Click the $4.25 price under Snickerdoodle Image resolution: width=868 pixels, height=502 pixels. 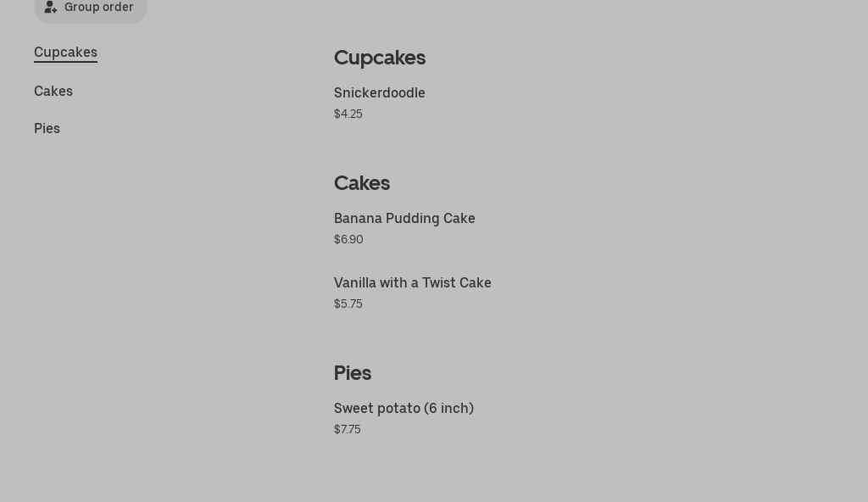348,114
